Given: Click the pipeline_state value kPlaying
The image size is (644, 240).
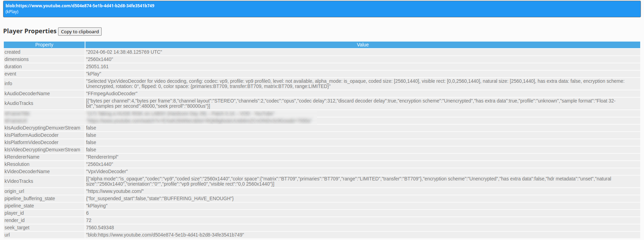Looking at the screenshot, I should [x=97, y=206].
